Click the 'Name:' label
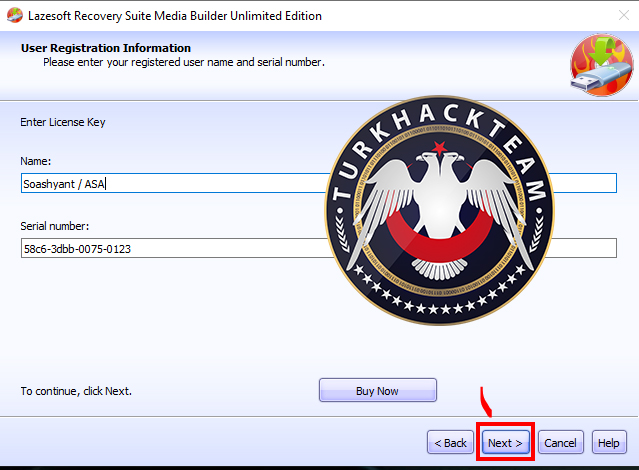The width and height of the screenshot is (639, 470). 36,161
